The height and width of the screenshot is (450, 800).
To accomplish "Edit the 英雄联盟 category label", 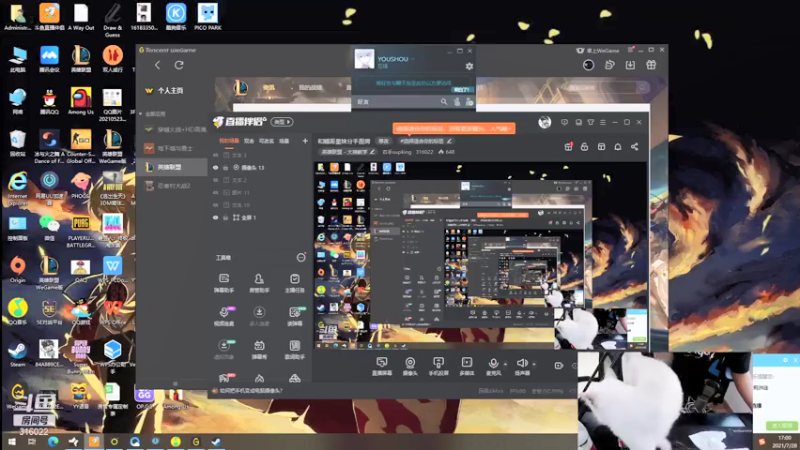I will (348, 152).
